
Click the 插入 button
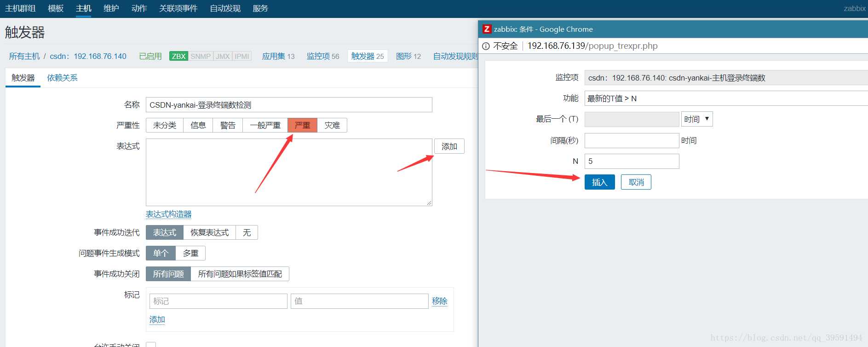click(x=600, y=182)
